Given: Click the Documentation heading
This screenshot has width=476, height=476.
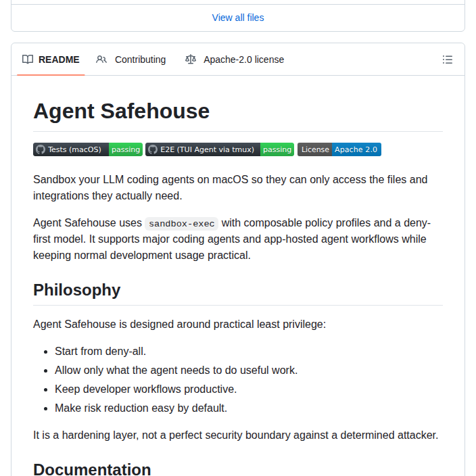Looking at the screenshot, I should coord(92,469).
